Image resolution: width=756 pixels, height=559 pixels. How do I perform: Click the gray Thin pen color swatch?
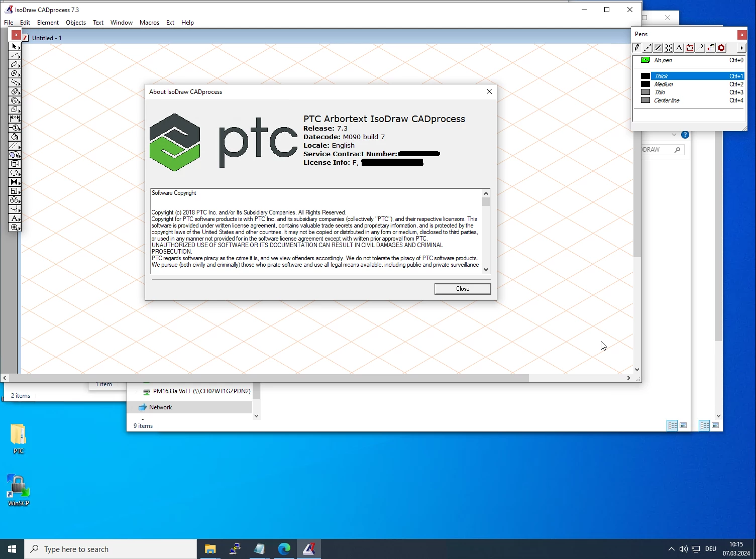click(645, 92)
